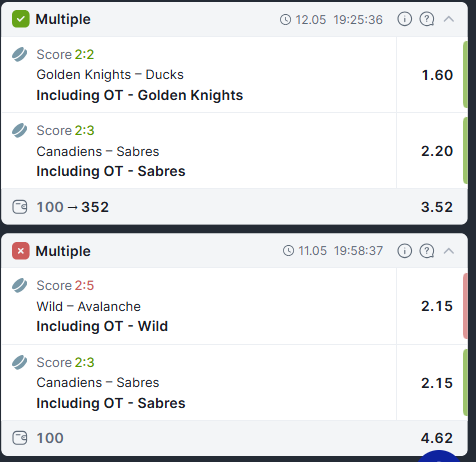Collapse the lost Multiple bet with chevron
The height and width of the screenshot is (462, 476).
pyautogui.click(x=449, y=251)
